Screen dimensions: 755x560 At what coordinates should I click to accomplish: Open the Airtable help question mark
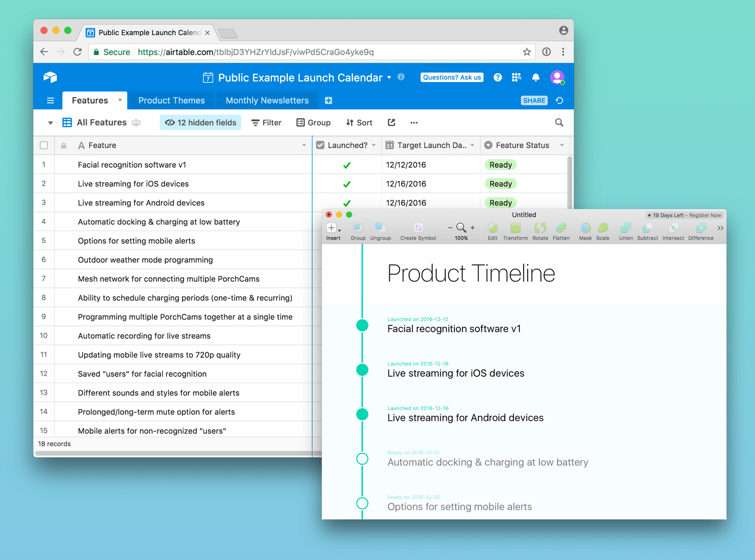point(498,78)
